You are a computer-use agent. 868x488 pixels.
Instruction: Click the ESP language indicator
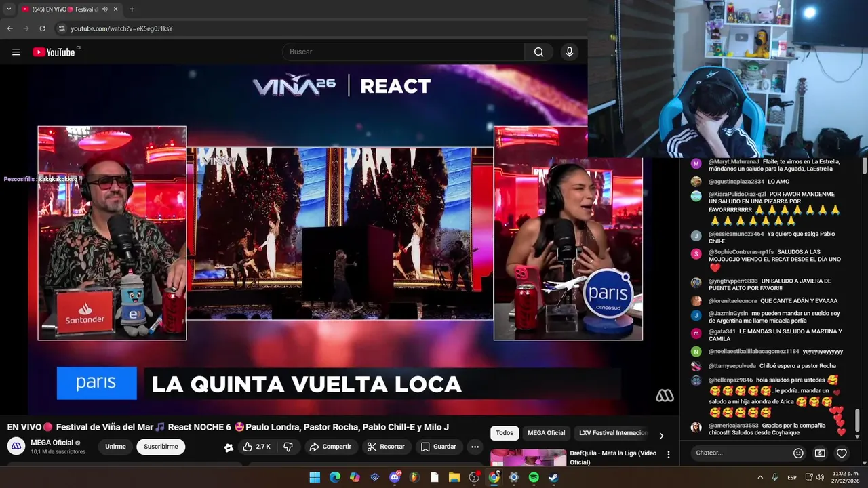coord(792,478)
